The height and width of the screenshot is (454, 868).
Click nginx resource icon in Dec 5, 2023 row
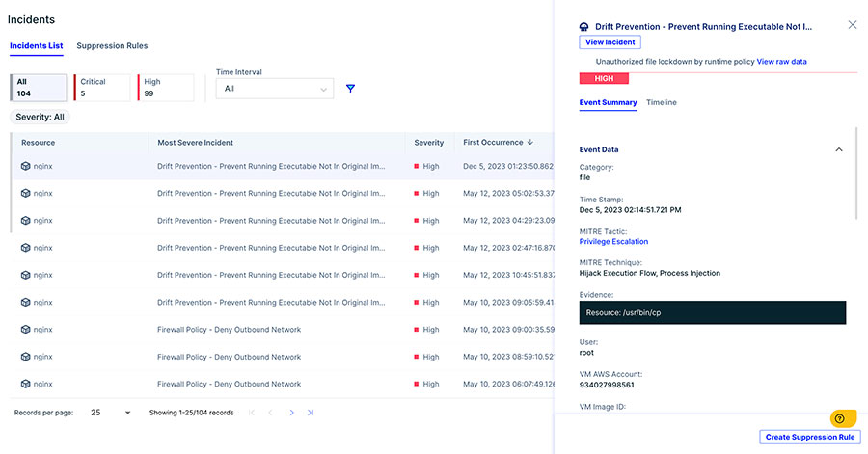tap(25, 166)
